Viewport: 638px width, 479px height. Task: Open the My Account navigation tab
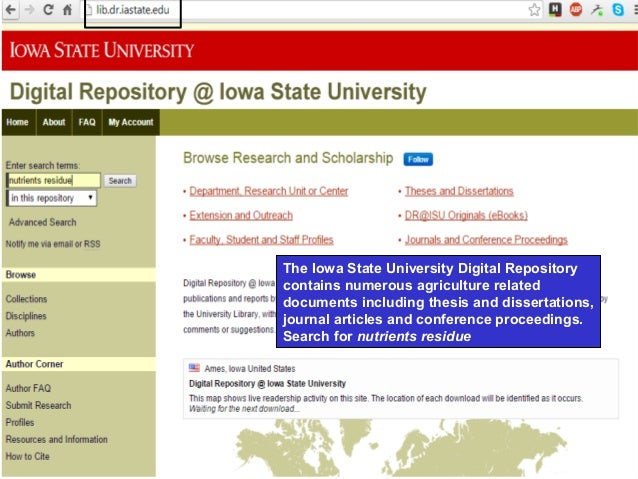tap(131, 122)
